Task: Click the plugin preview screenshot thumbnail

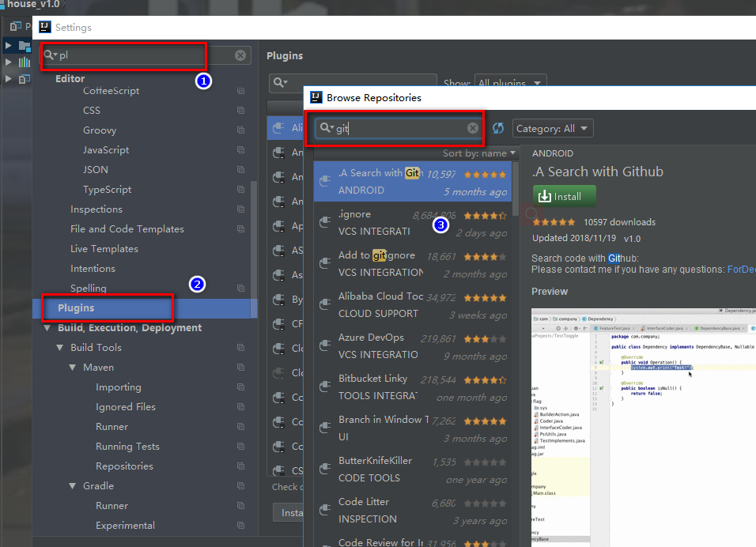Action: click(643, 427)
